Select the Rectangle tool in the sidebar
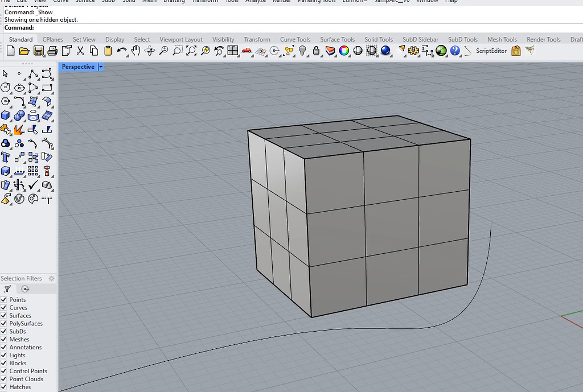This screenshot has height=392, width=583. (x=48, y=87)
